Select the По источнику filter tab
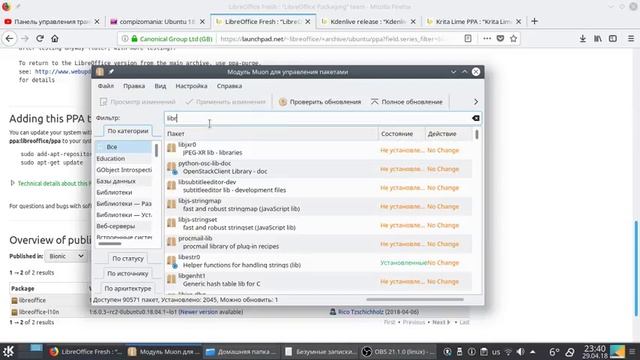The image size is (640, 360). click(x=127, y=273)
